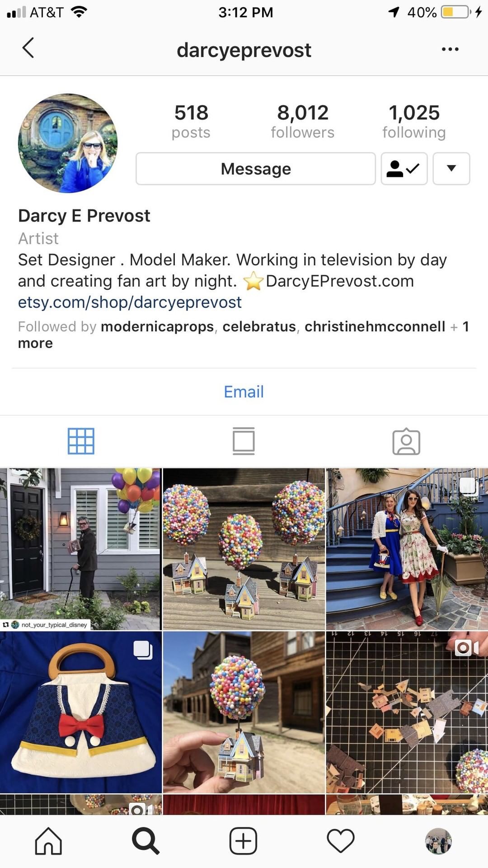Open the heart activity icon
Screen dimensions: 488x868
(x=341, y=841)
